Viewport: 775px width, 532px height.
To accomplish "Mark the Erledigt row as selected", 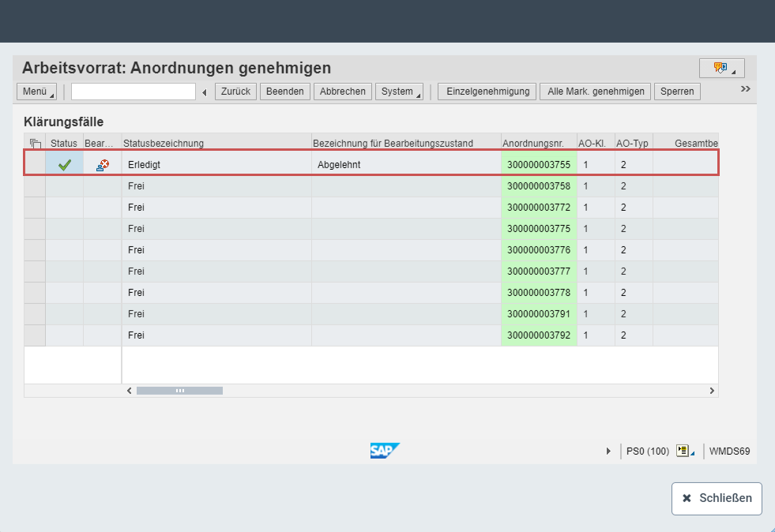I will (34, 163).
